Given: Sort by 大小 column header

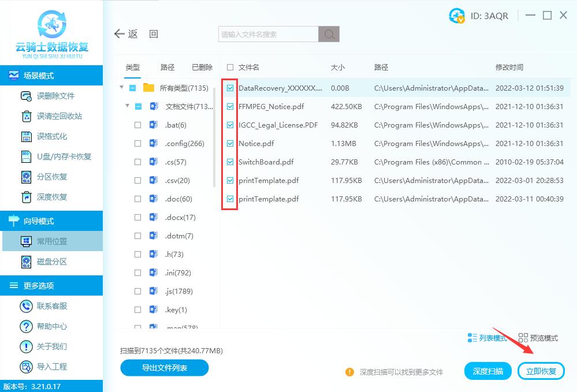Looking at the screenshot, I should point(337,68).
